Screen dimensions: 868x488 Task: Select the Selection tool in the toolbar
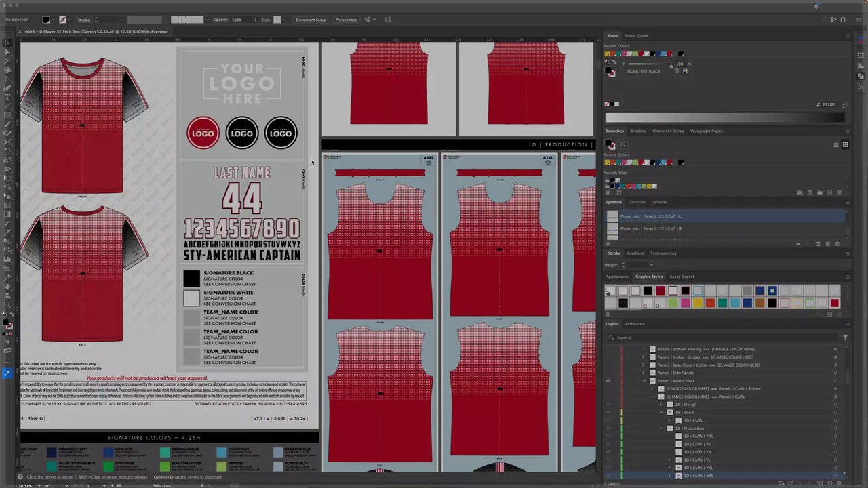pyautogui.click(x=7, y=43)
